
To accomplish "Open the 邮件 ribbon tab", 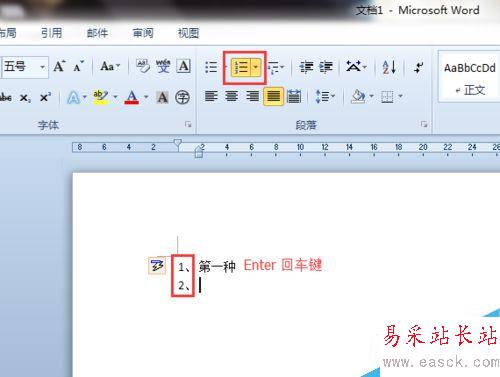I will (x=97, y=33).
